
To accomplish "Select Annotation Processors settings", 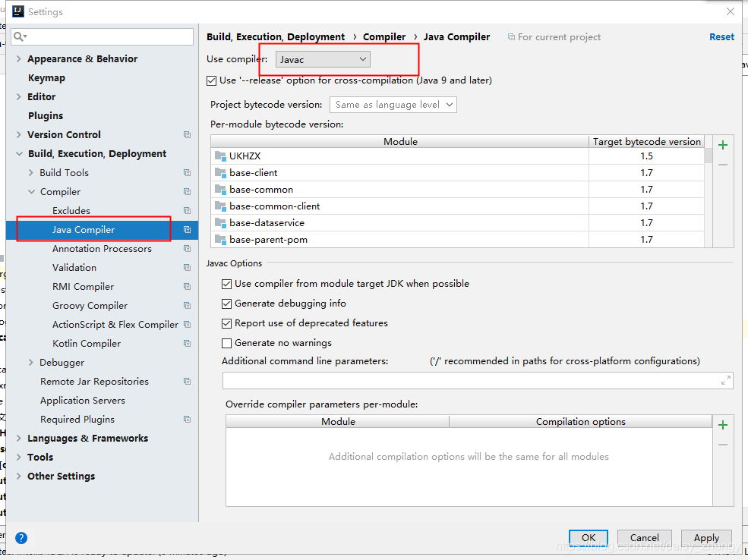I will pyautogui.click(x=102, y=249).
